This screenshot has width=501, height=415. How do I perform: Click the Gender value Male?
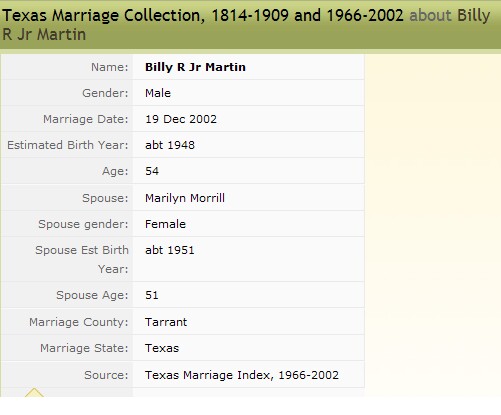pos(158,93)
